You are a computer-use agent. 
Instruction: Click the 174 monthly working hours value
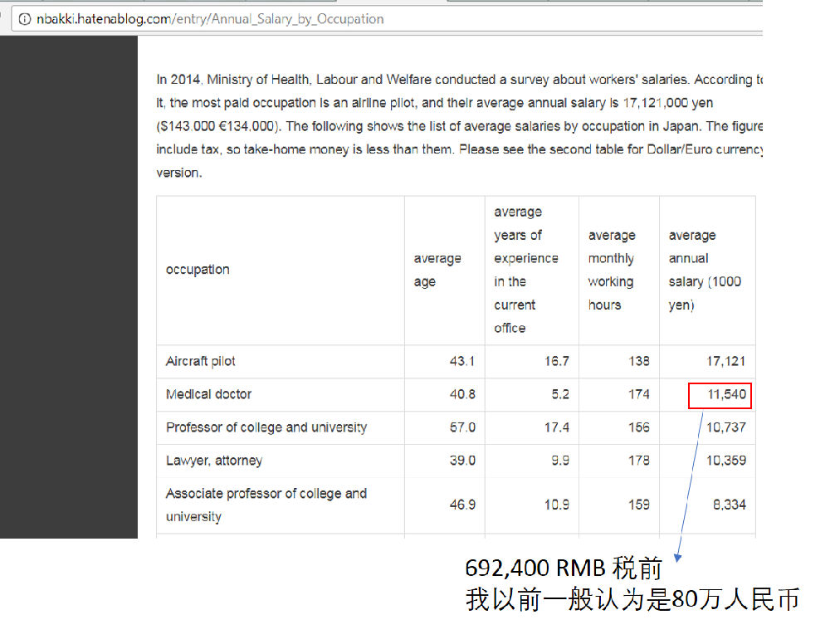(x=638, y=394)
